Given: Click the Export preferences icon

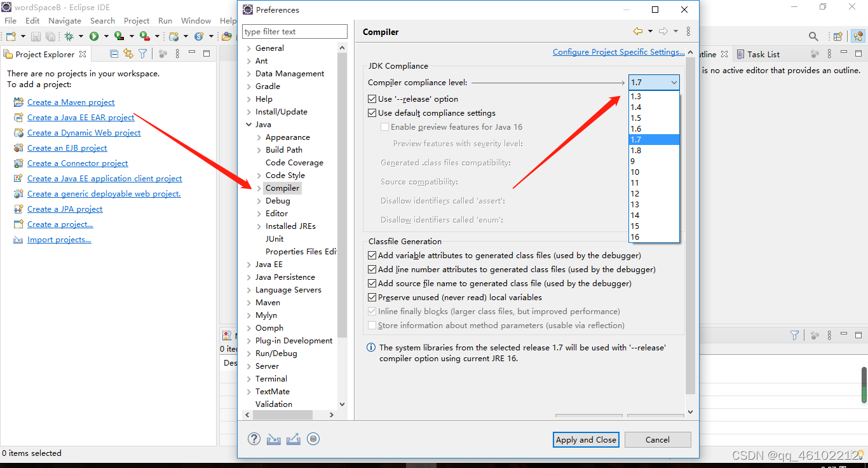Looking at the screenshot, I should [293, 439].
